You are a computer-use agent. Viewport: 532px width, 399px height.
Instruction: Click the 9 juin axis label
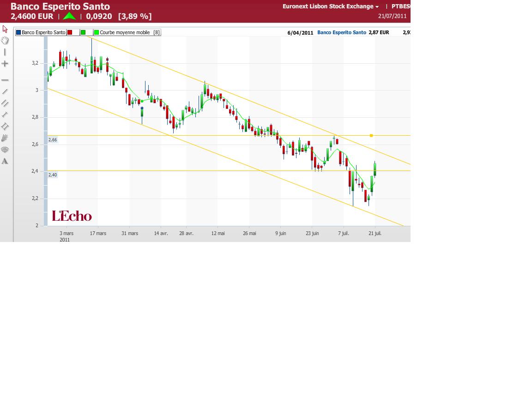281,233
